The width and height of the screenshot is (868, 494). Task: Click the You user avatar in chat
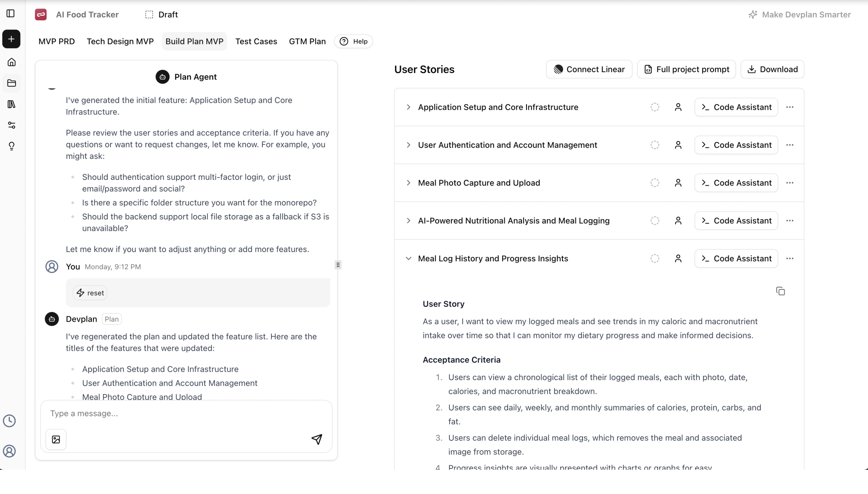point(52,267)
